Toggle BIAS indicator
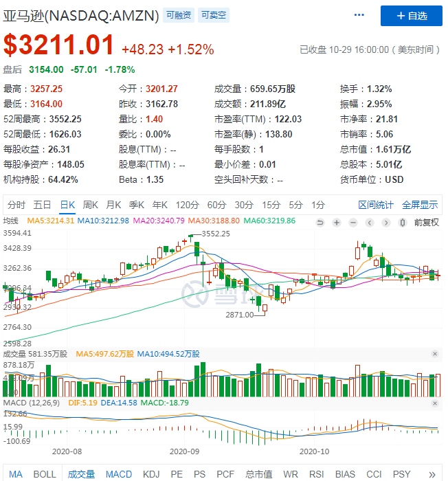Screen dimensions: 448x481 [345, 474]
